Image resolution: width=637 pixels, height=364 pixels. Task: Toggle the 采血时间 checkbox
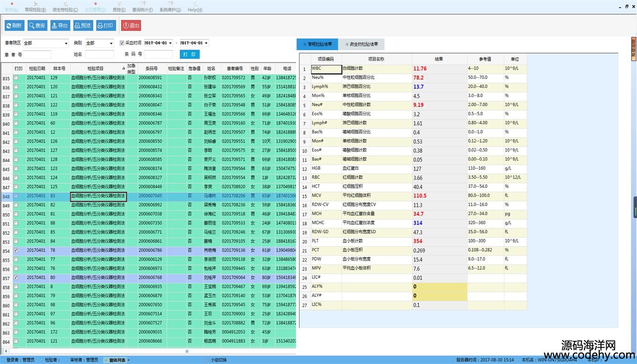[122, 43]
